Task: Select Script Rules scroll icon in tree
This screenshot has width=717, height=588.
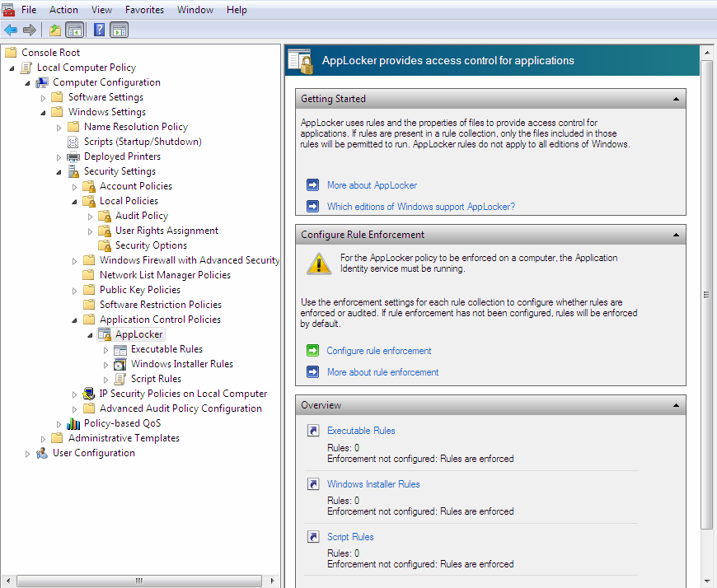Action: (119, 379)
